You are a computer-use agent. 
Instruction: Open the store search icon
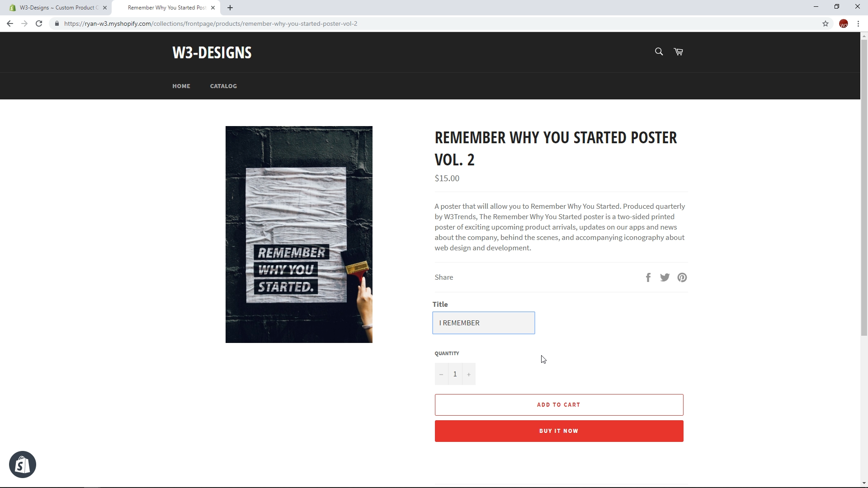(659, 52)
